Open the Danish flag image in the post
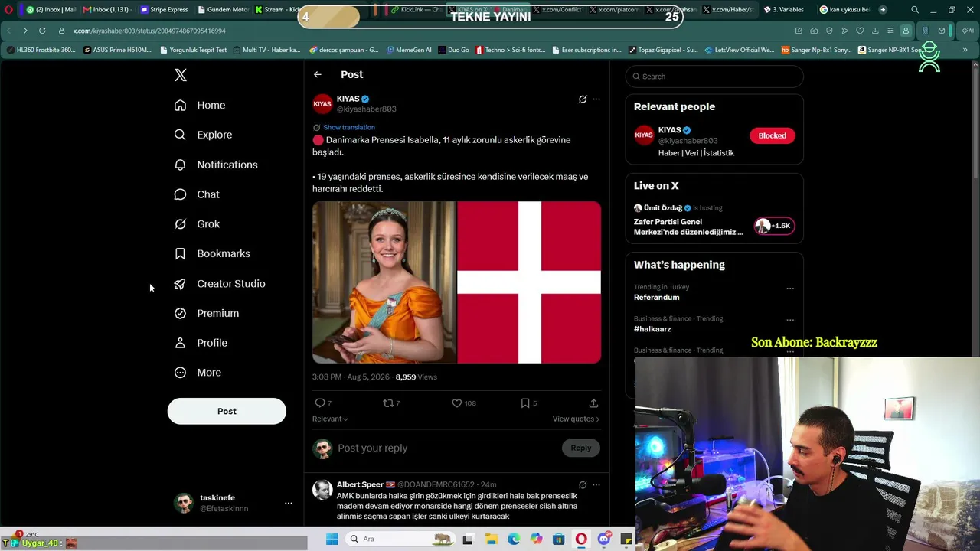This screenshot has width=980, height=551. 529,282
